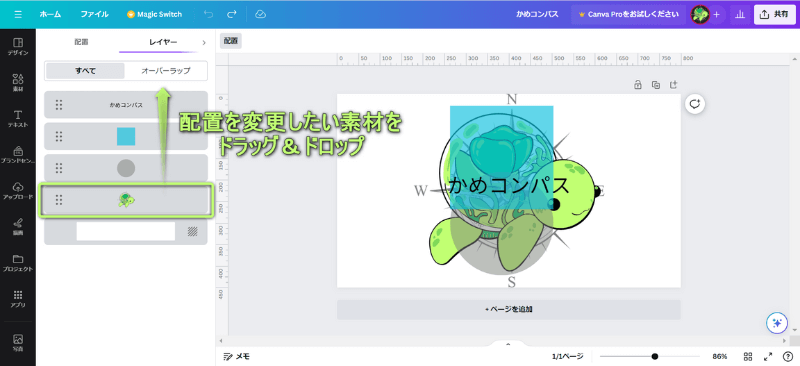Select the すべて layer filter
The height and width of the screenshot is (366, 800).
click(85, 71)
